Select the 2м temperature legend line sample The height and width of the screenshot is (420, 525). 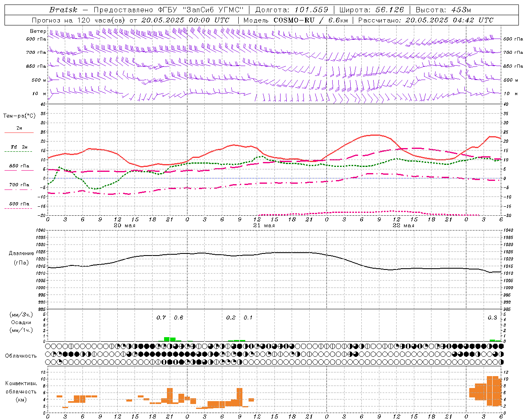pos(19,132)
